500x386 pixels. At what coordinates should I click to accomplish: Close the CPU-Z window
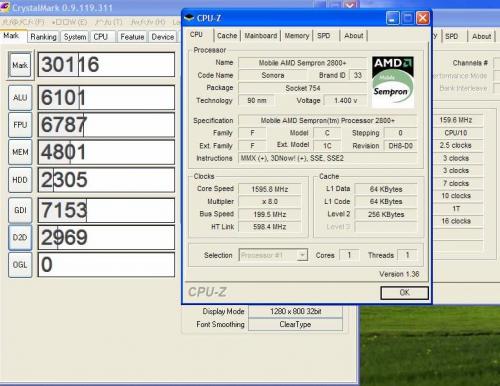click(x=423, y=18)
